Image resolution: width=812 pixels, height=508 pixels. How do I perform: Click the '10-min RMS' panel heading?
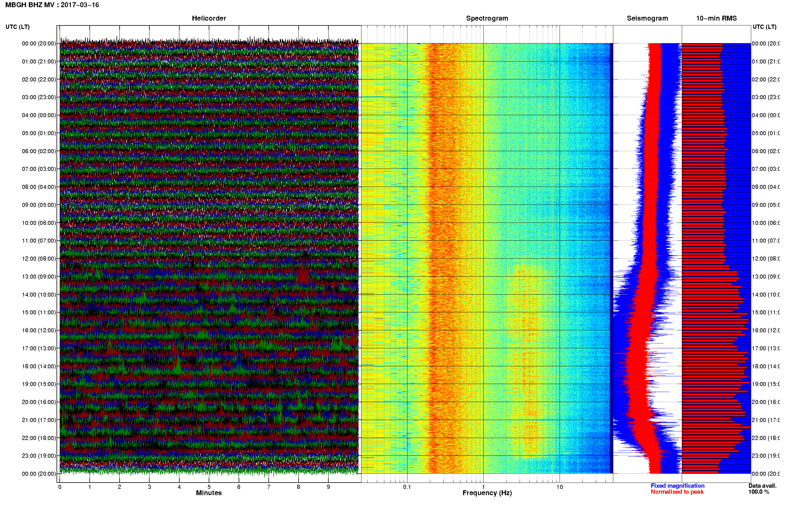point(716,19)
